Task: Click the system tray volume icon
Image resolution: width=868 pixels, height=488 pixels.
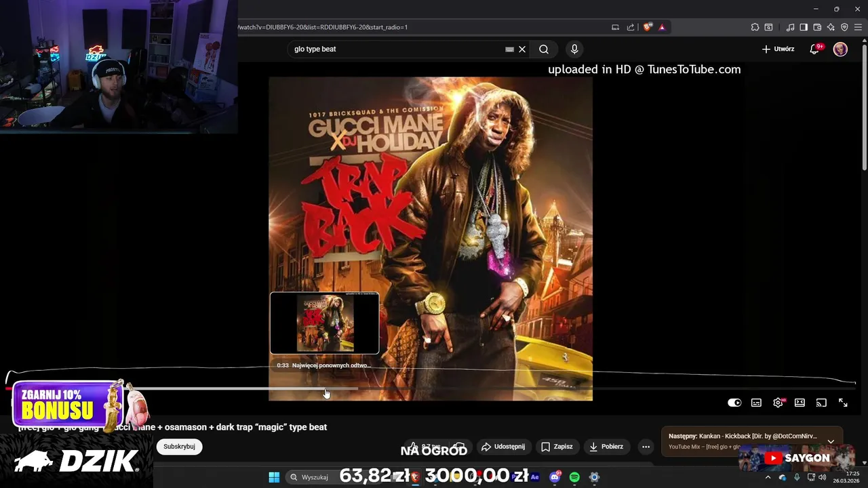Action: 823,477
